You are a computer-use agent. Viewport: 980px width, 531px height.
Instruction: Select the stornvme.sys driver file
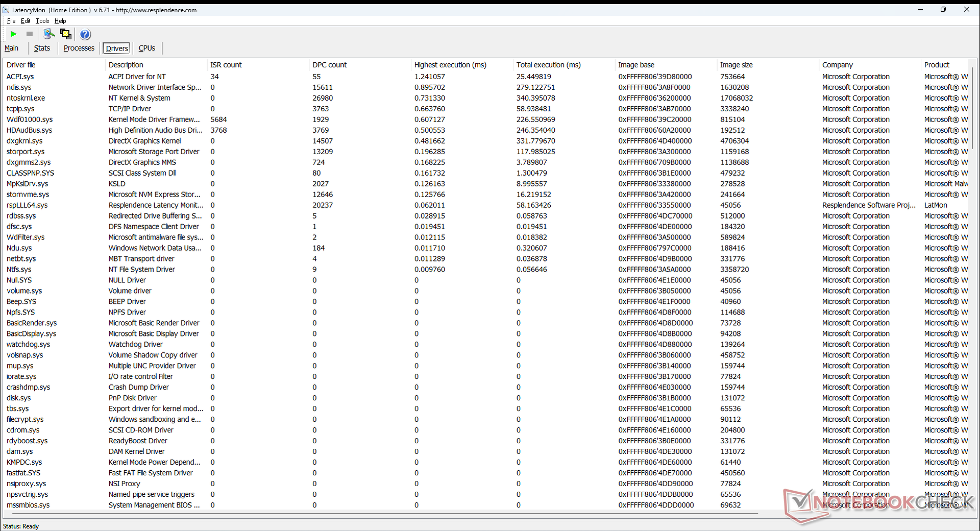coord(28,195)
